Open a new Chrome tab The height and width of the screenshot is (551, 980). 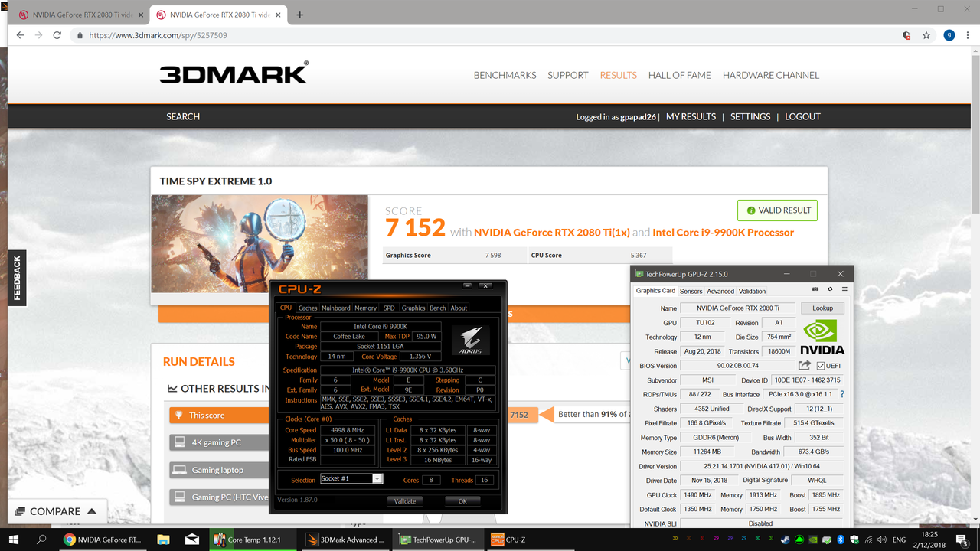click(x=299, y=15)
